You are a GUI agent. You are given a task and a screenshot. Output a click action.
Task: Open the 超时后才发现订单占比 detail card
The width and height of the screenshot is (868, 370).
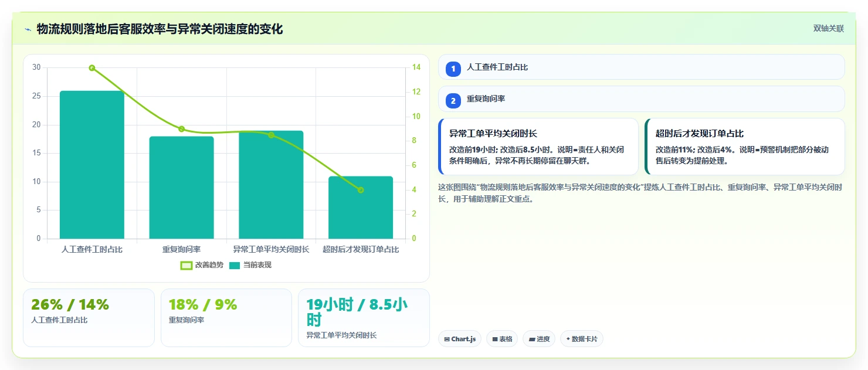745,147
